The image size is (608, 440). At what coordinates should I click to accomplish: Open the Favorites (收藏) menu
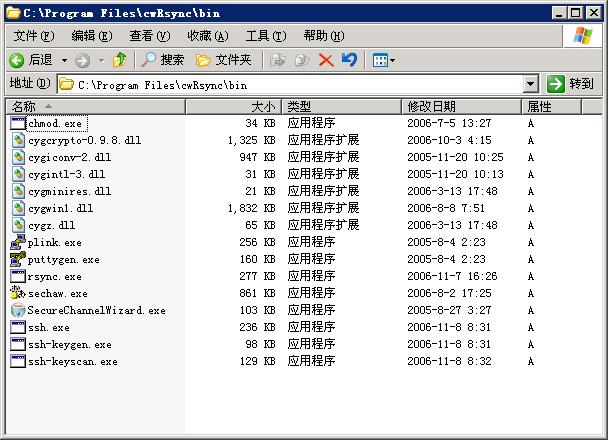click(x=208, y=36)
